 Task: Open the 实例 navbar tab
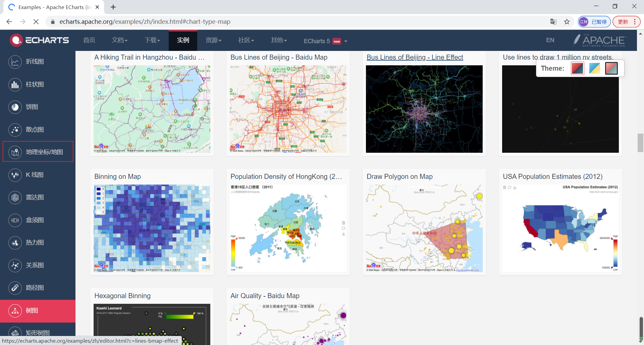click(183, 40)
